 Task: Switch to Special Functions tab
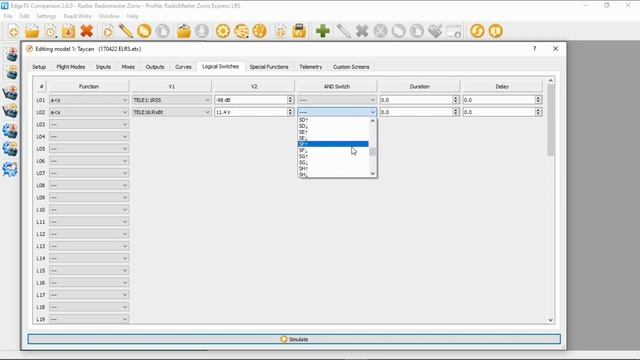pos(269,67)
